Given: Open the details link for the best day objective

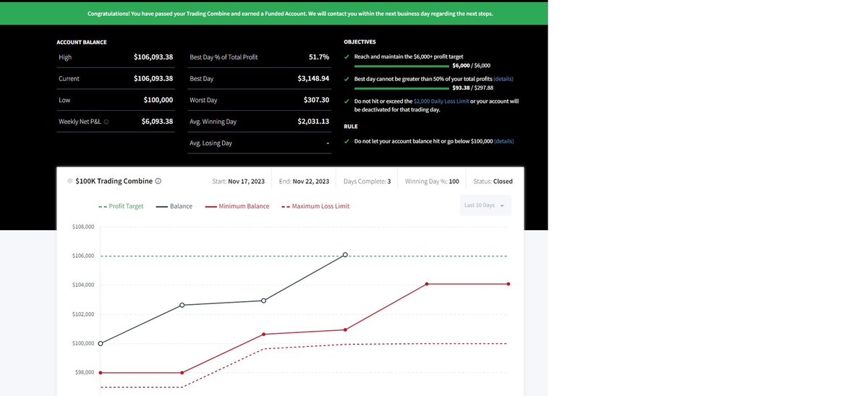Looking at the screenshot, I should tap(503, 78).
